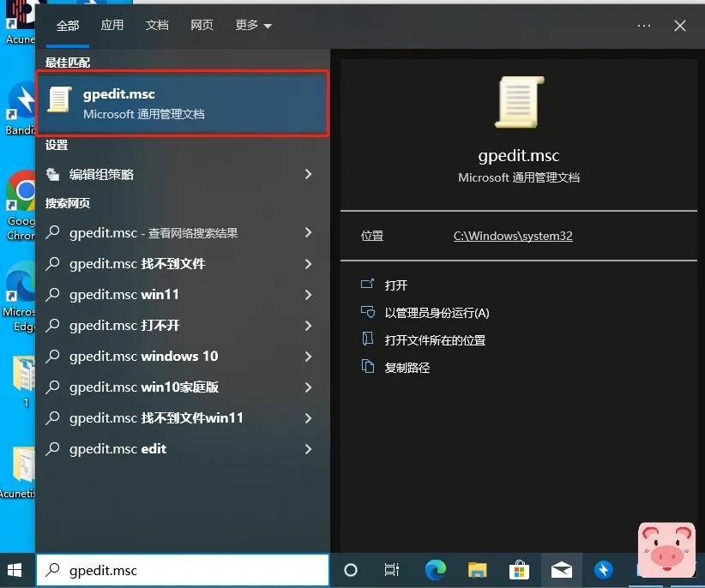Screen dimensions: 705x588
Task: Click the 编辑组策略 settings icon
Action: click(x=52, y=174)
